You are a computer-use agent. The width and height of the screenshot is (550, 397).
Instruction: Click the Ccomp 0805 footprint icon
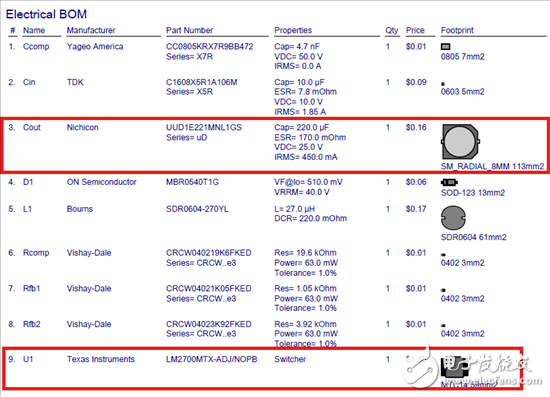(x=445, y=47)
